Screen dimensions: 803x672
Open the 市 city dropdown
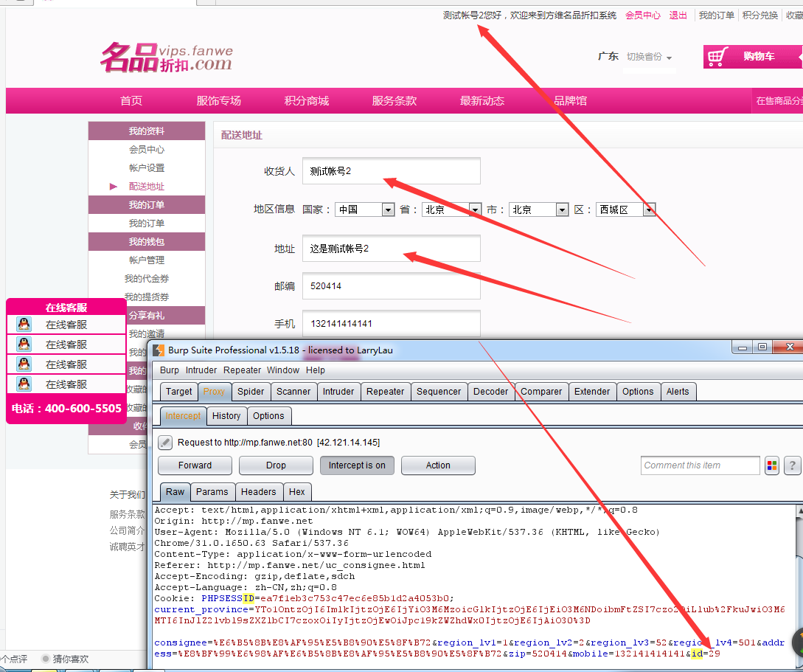click(539, 209)
